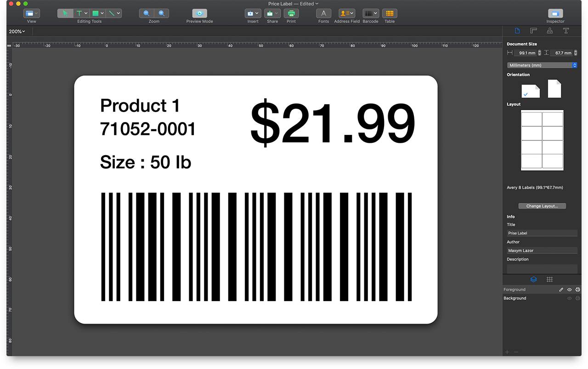Open the Millimeters units dropdown

click(x=542, y=65)
